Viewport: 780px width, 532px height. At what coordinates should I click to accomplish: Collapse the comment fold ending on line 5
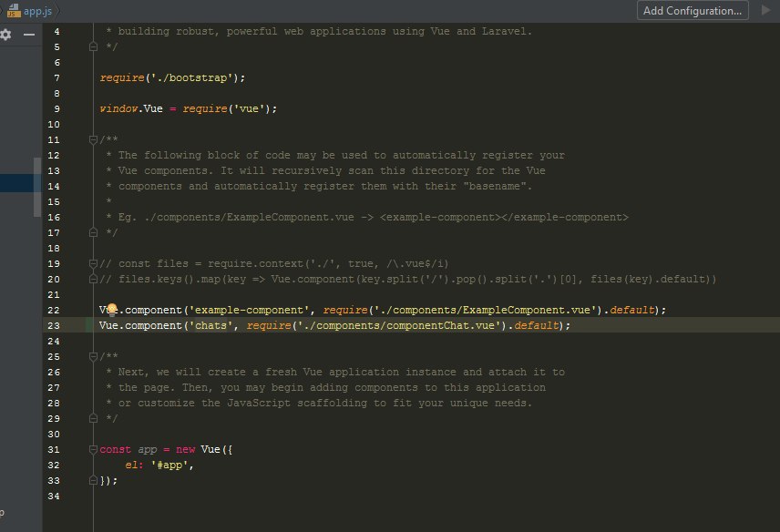click(x=93, y=46)
